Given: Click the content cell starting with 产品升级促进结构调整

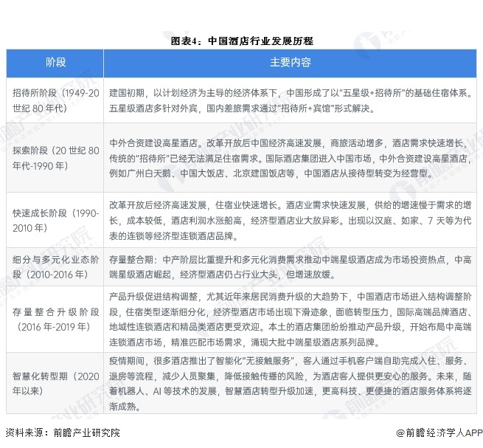Looking at the screenshot, I should [291, 319].
